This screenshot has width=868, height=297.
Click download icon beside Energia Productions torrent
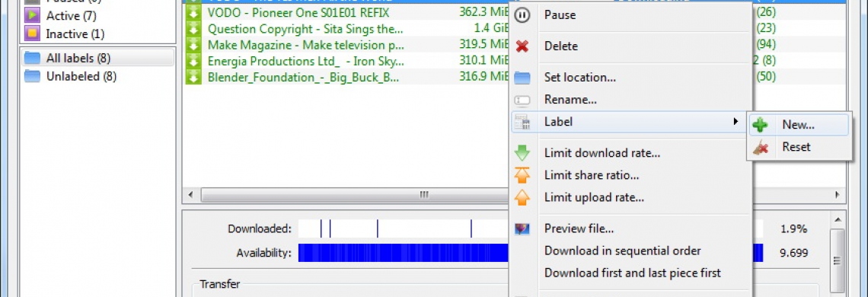193,61
